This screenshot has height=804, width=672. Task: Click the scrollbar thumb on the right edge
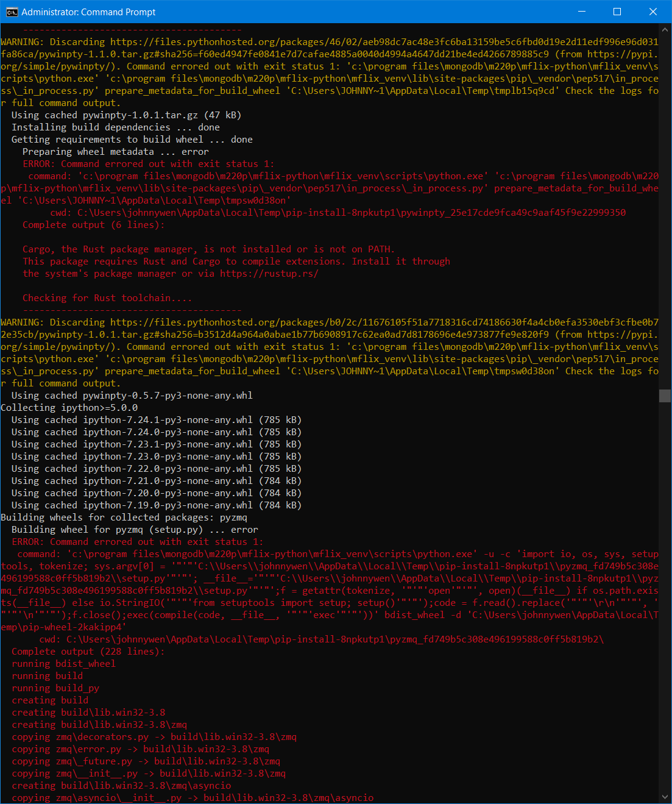[x=665, y=396]
